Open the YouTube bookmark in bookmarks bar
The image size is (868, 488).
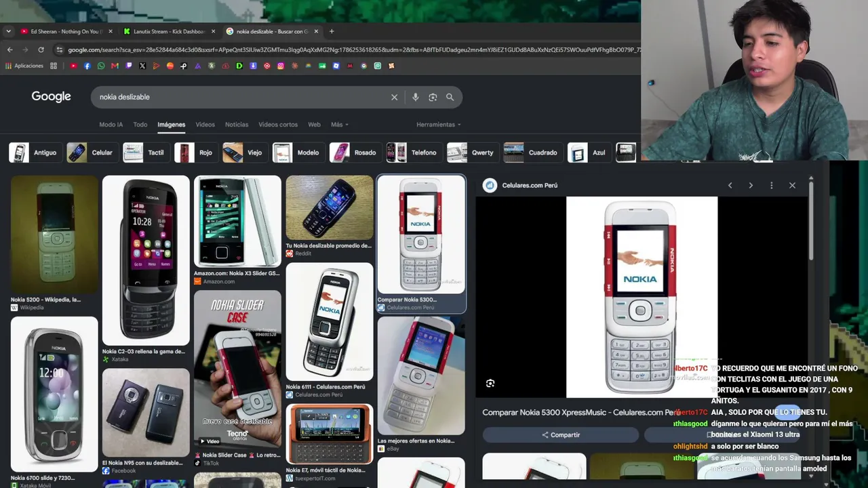pos(73,66)
